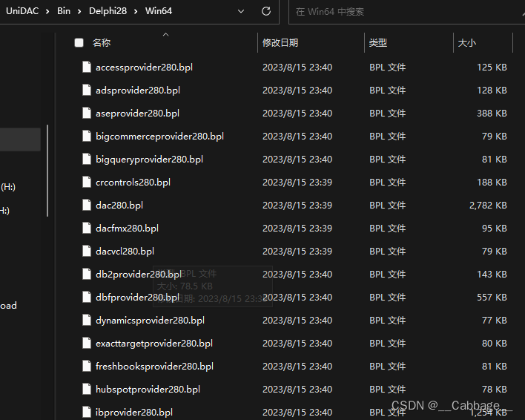Select exacttargetprovider280.bpl file name

(x=154, y=344)
